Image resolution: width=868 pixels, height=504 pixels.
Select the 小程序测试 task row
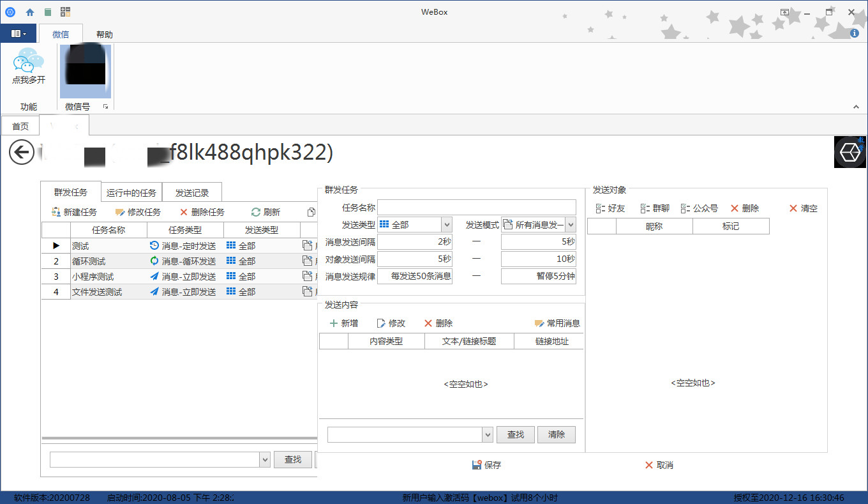coord(179,276)
